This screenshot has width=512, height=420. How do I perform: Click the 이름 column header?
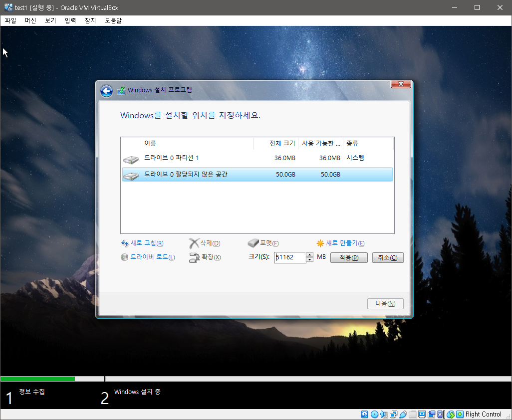[197, 143]
